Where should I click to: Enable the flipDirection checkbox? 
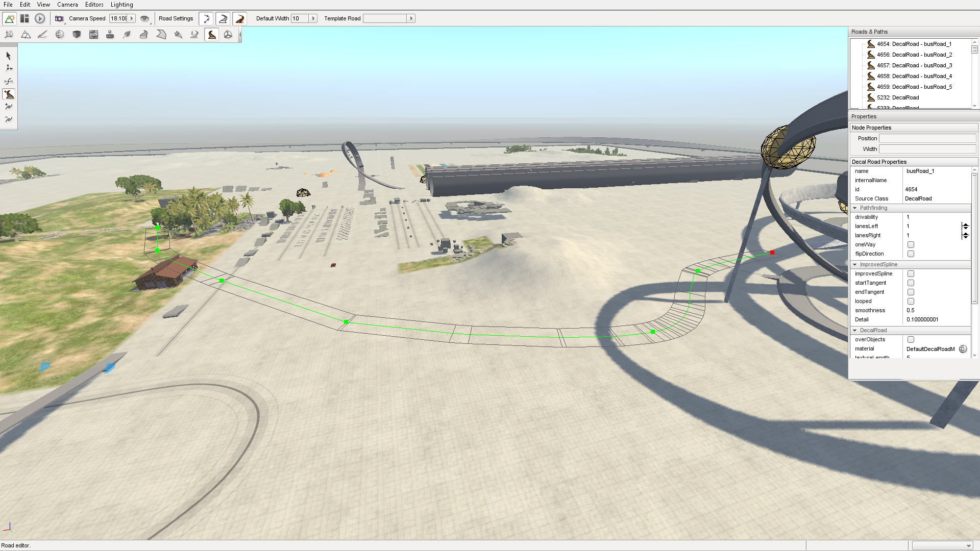click(x=911, y=254)
